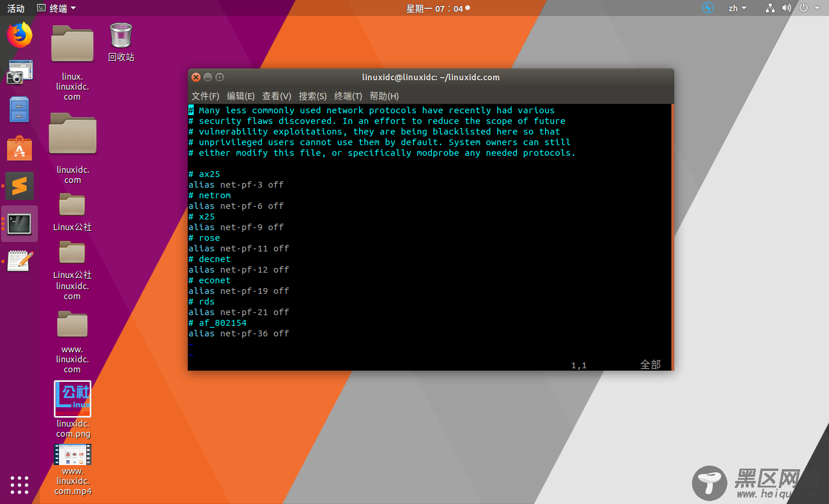This screenshot has height=504, width=829.
Task: Open the volume indicator icon
Action: pos(786,8)
